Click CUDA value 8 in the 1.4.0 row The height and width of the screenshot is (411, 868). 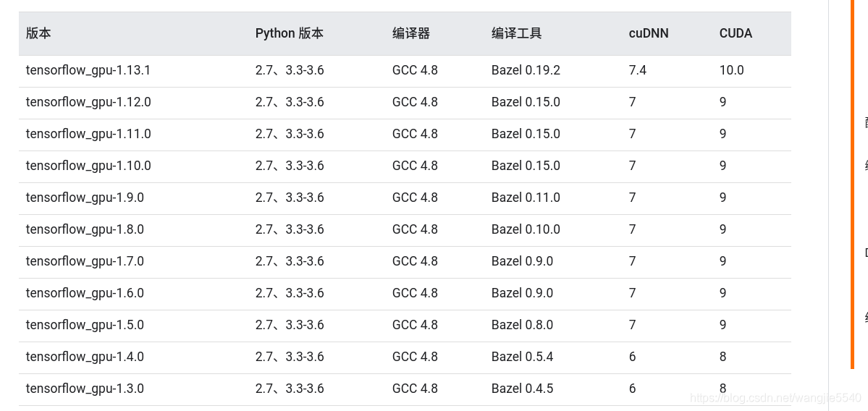(x=723, y=357)
